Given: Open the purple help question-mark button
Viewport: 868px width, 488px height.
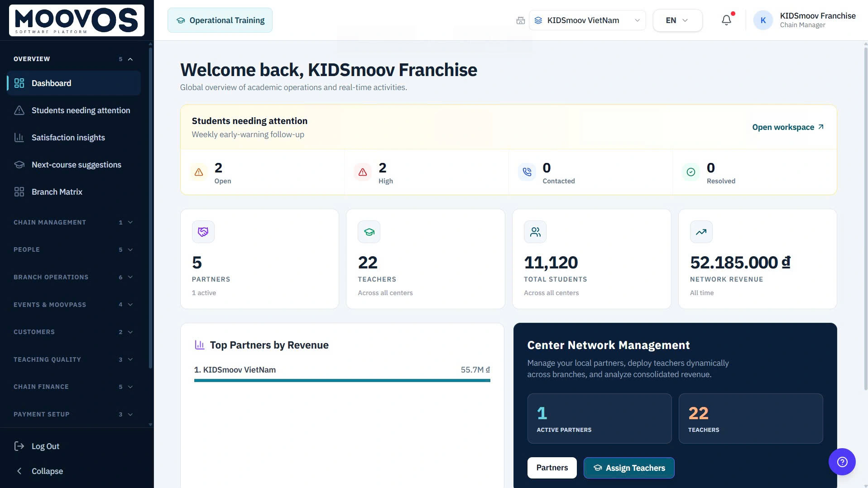Looking at the screenshot, I should (x=842, y=461).
